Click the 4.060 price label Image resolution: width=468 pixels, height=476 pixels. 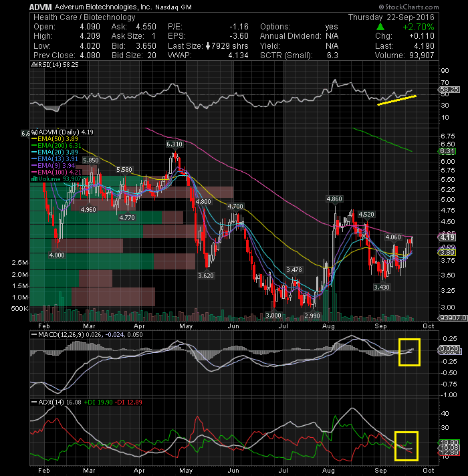pyautogui.click(x=393, y=237)
